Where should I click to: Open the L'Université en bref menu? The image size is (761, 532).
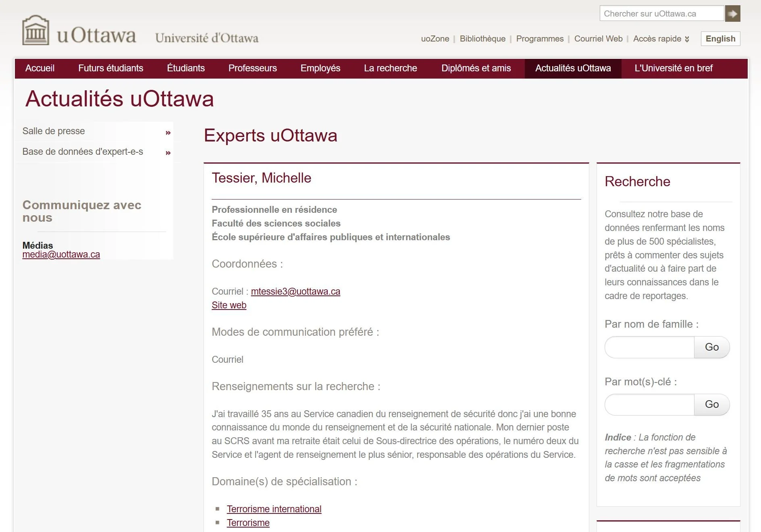(x=674, y=68)
